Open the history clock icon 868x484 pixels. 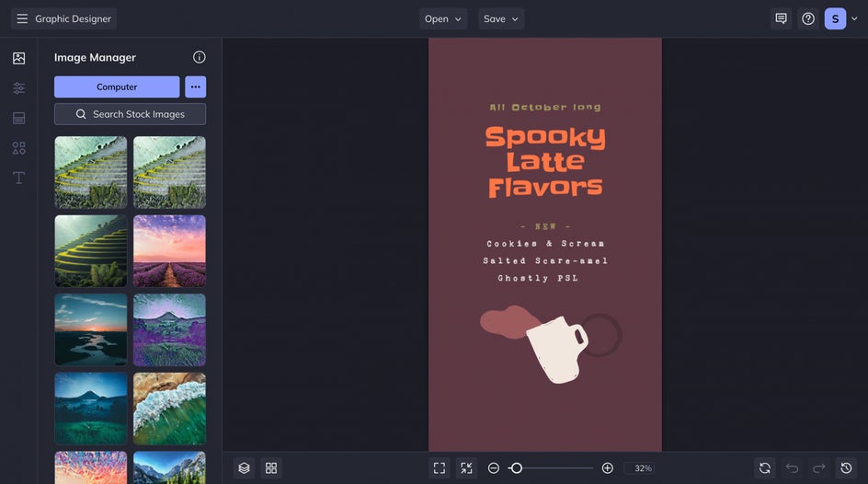pyautogui.click(x=847, y=468)
